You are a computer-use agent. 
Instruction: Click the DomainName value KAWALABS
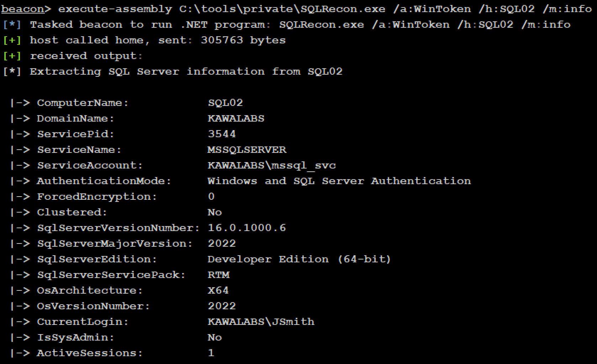tap(236, 118)
